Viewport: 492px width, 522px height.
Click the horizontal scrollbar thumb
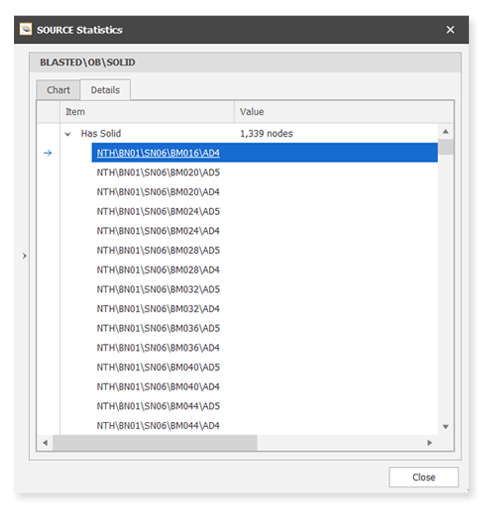pyautogui.click(x=155, y=443)
